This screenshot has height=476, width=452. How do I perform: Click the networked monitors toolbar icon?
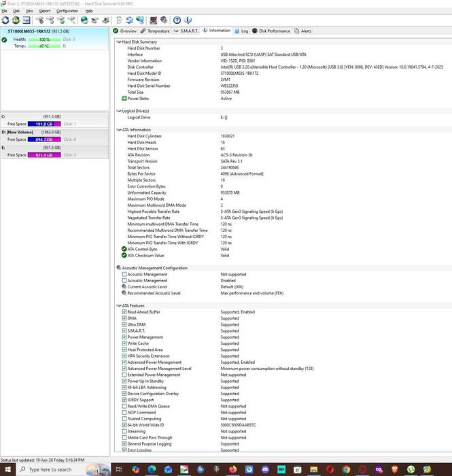pos(140,20)
